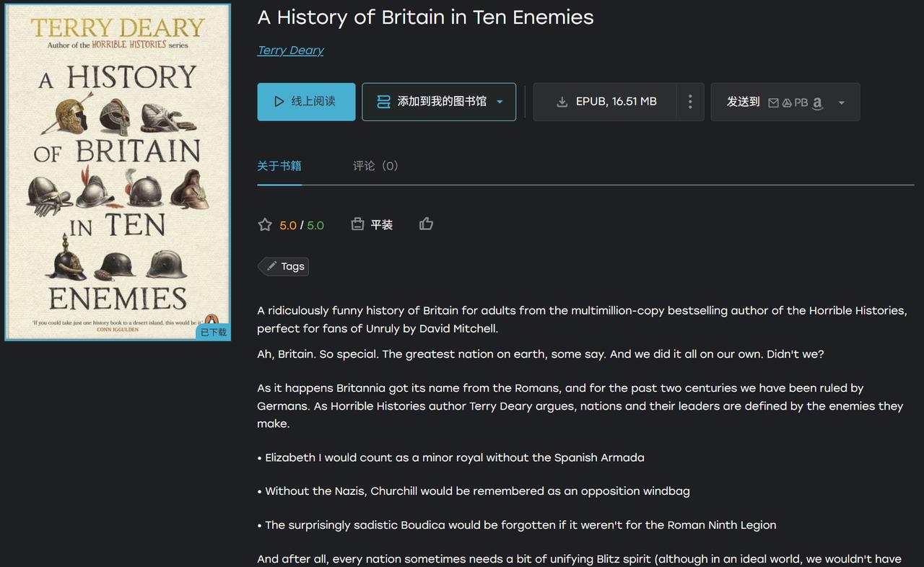The height and width of the screenshot is (567, 924).
Task: Click the thumbs-up like icon
Action: click(426, 224)
